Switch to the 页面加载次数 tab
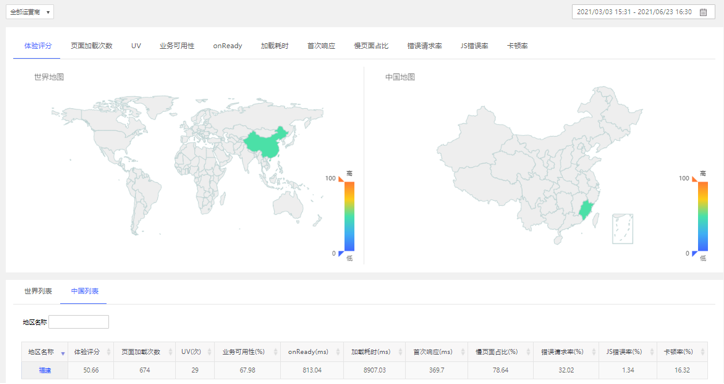 click(x=91, y=46)
